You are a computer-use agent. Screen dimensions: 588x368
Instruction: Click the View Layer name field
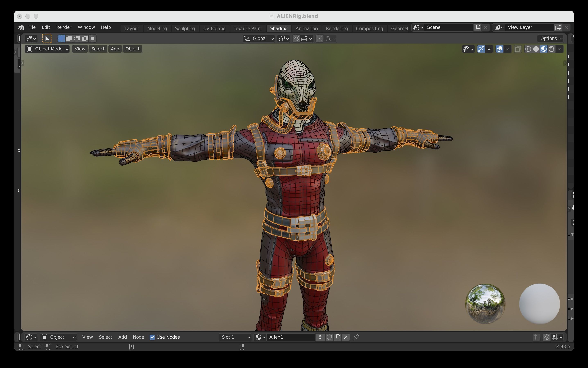530,27
